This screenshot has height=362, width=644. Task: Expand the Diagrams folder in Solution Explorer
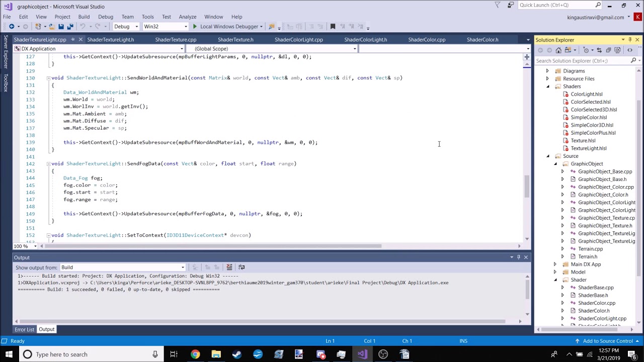coord(547,71)
